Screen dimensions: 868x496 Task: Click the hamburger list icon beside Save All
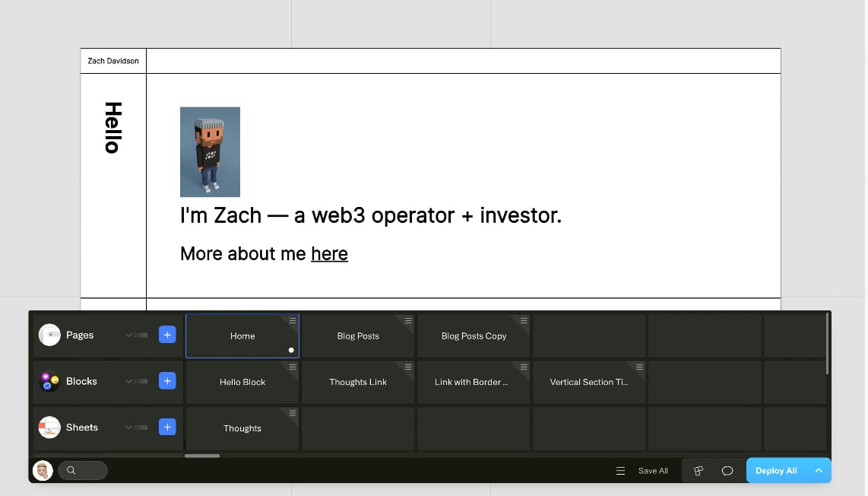620,470
